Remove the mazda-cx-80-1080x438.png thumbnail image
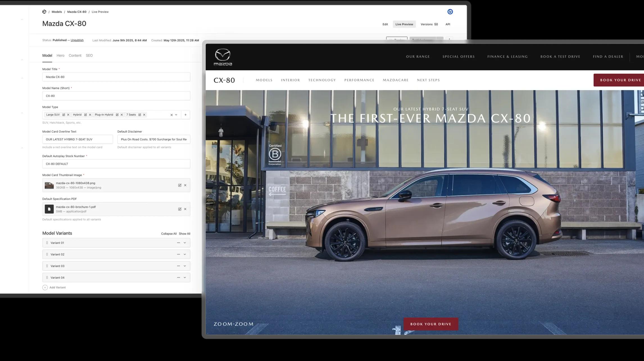The height and width of the screenshot is (361, 644). pyautogui.click(x=185, y=185)
